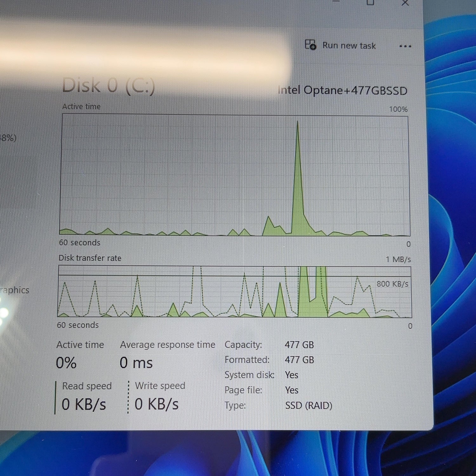Click the Type: label

235,405
